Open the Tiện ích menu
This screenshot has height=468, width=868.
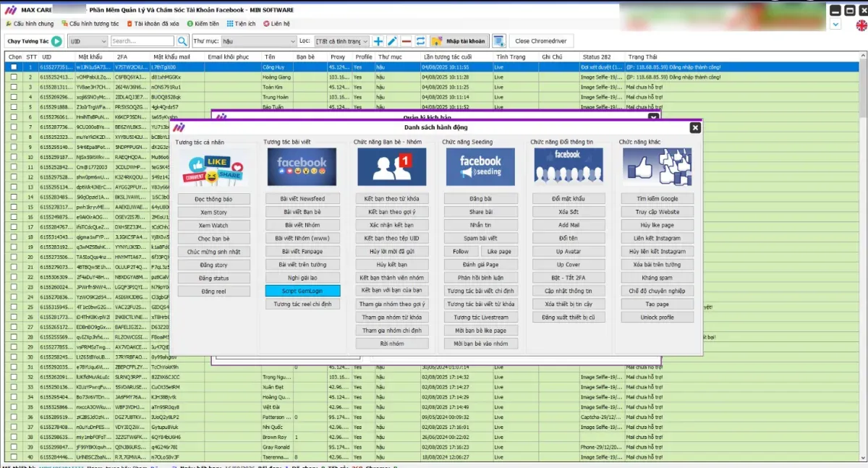point(241,24)
